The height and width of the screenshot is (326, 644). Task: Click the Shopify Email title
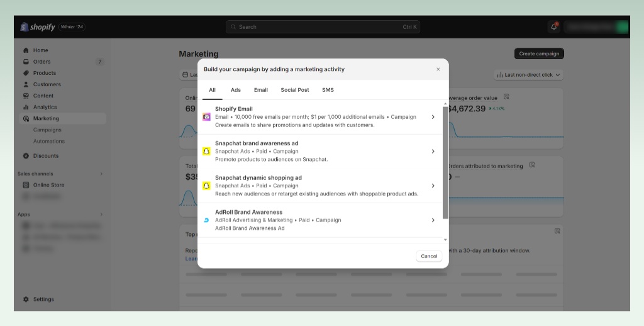[234, 109]
